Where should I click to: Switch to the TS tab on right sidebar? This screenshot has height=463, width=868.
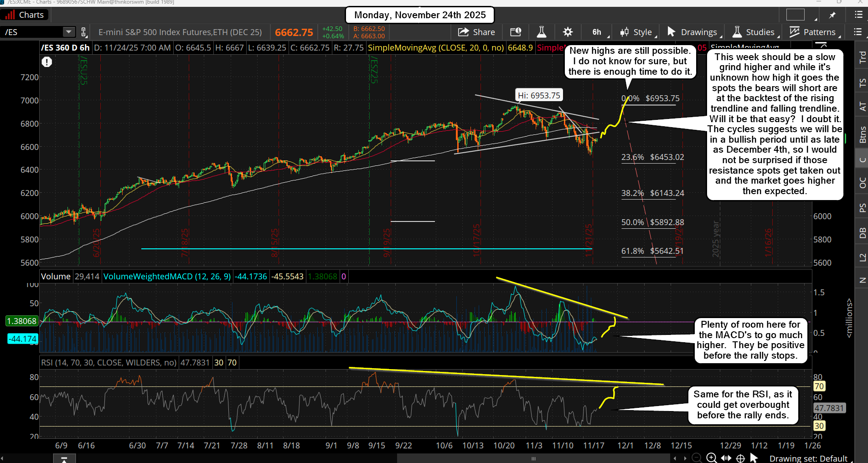pyautogui.click(x=863, y=83)
